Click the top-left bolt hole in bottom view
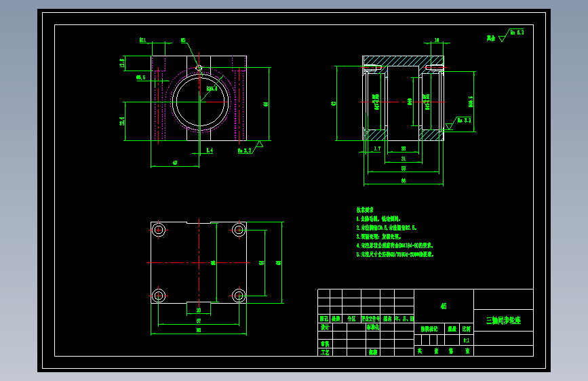The height and width of the screenshot is (381, 588). coord(159,230)
